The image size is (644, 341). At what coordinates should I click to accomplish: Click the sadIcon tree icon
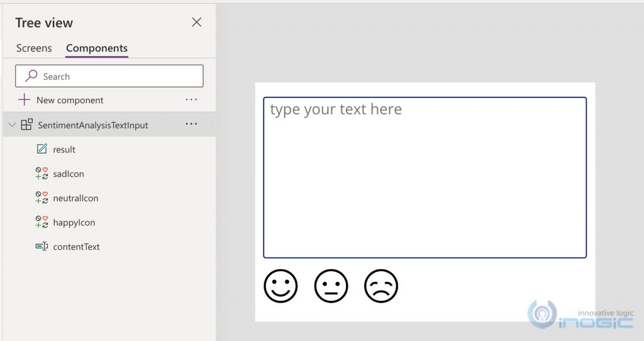(42, 174)
